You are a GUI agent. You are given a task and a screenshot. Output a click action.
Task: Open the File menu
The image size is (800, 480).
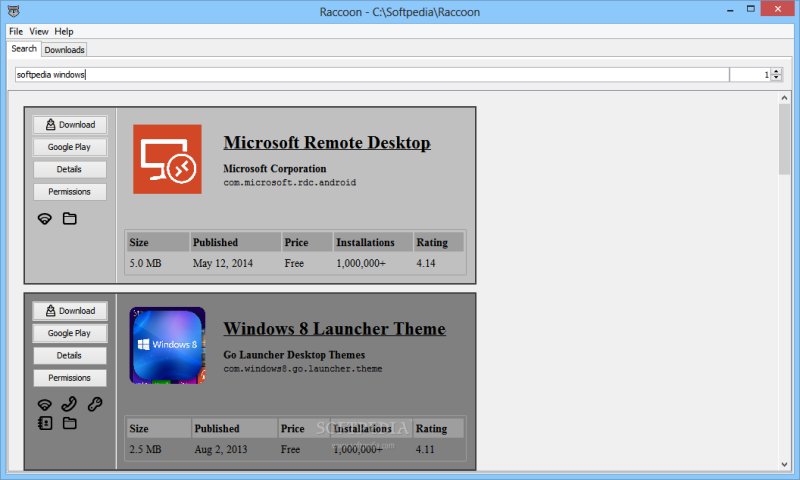point(16,31)
